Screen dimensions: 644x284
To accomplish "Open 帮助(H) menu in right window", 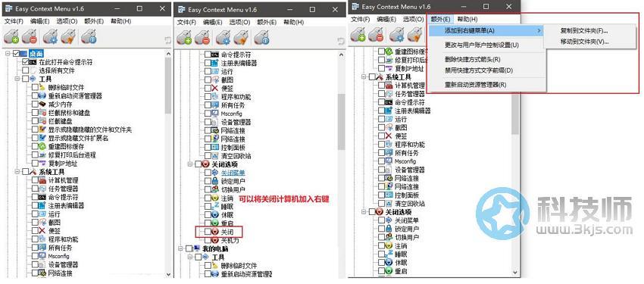I will pyautogui.click(x=467, y=19).
